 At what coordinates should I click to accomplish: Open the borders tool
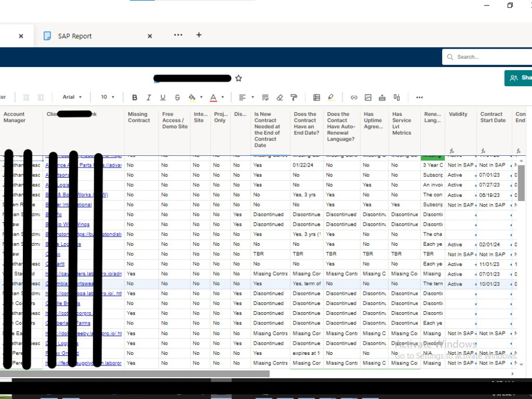[316, 97]
